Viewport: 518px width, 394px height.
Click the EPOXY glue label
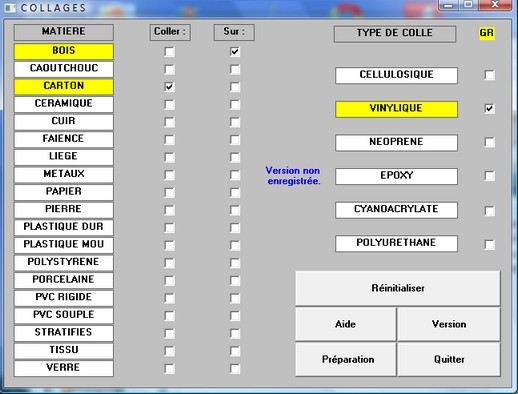coord(396,176)
